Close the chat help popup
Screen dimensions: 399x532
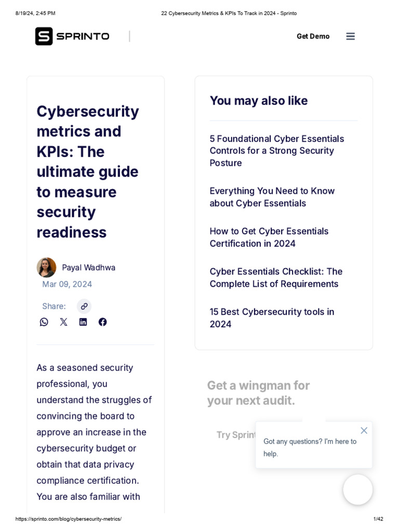[x=364, y=430]
